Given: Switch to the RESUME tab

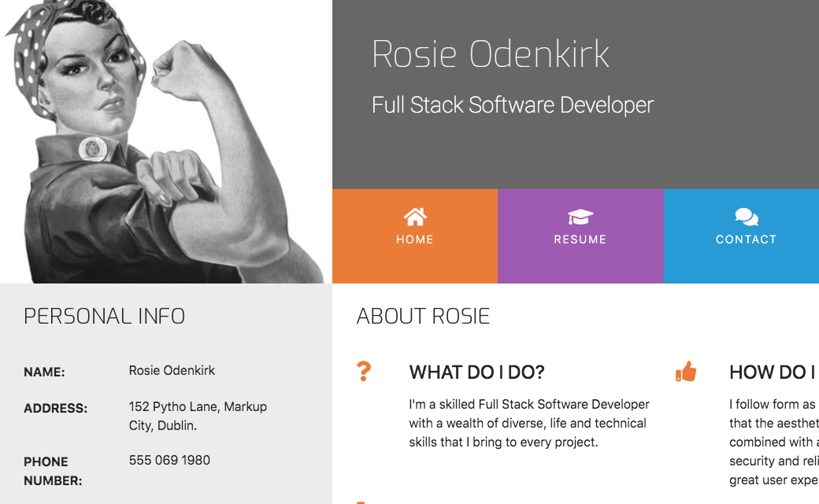Looking at the screenshot, I should pyautogui.click(x=580, y=236).
